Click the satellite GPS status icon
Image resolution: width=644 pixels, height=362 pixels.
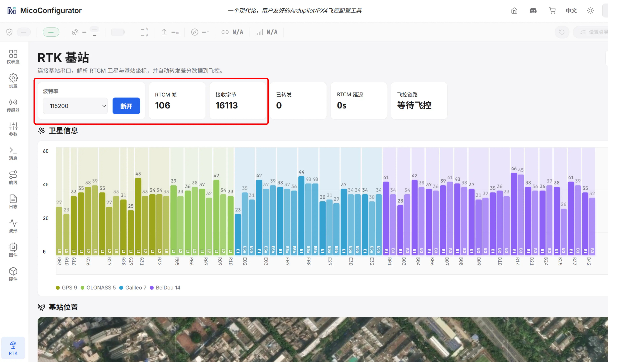pyautogui.click(x=75, y=32)
